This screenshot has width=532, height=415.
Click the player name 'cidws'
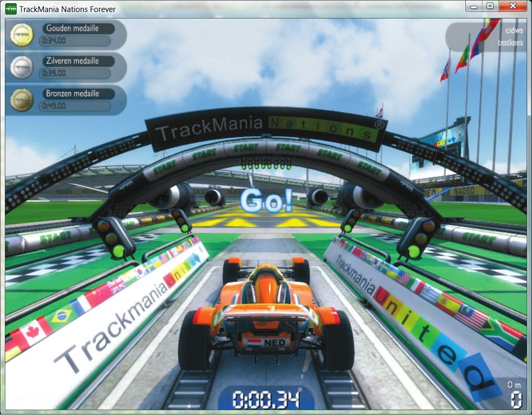click(514, 30)
